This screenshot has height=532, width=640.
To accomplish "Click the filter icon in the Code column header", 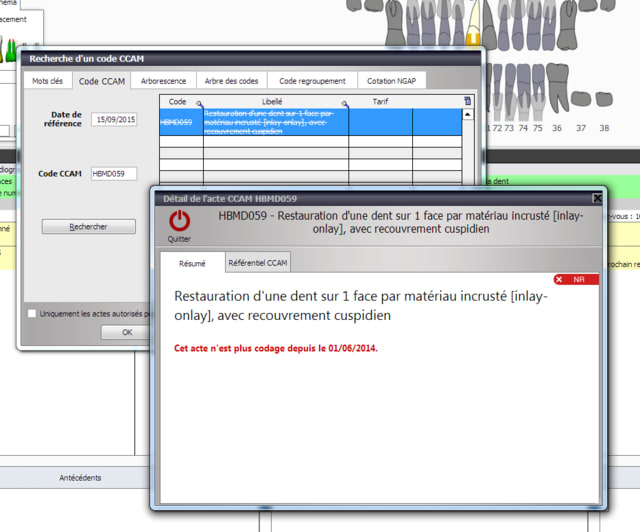I will click(198, 104).
